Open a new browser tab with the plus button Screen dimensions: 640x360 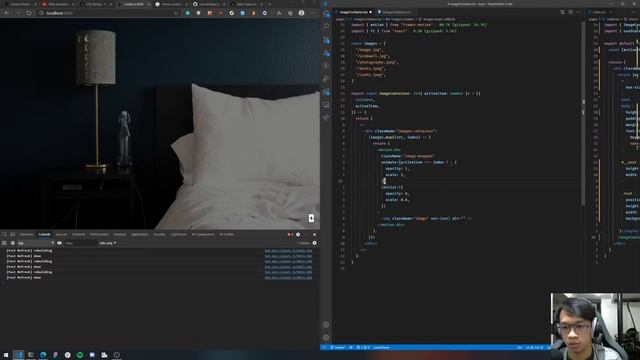tap(269, 4)
